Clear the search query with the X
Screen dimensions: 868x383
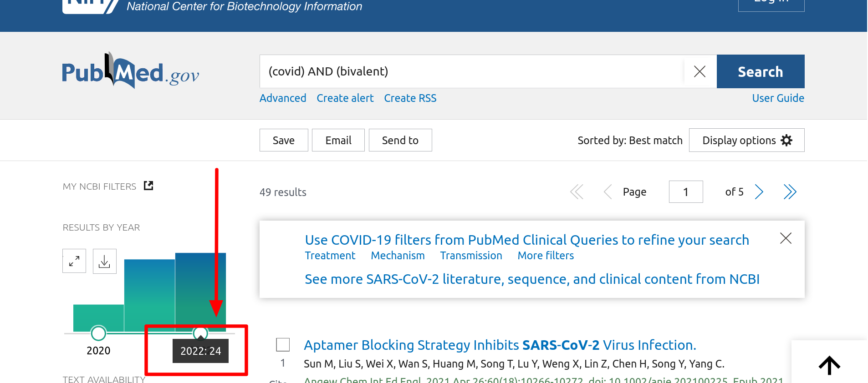(700, 71)
